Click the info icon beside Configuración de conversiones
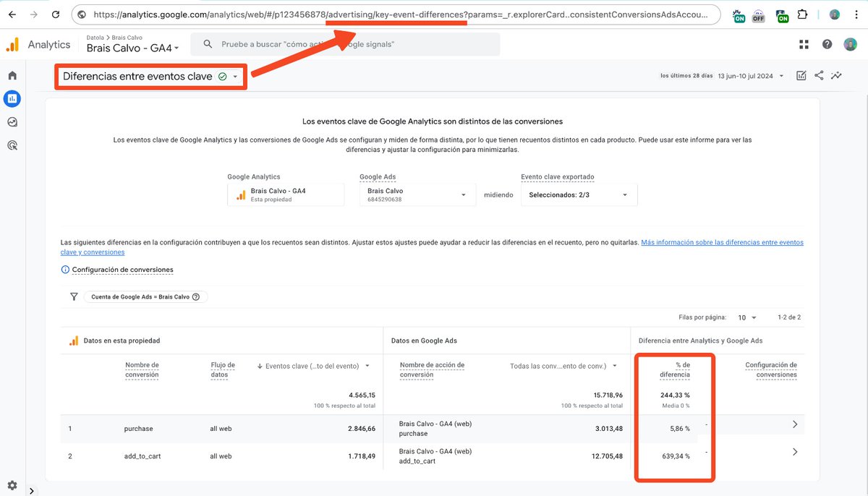The image size is (868, 496). [x=65, y=270]
